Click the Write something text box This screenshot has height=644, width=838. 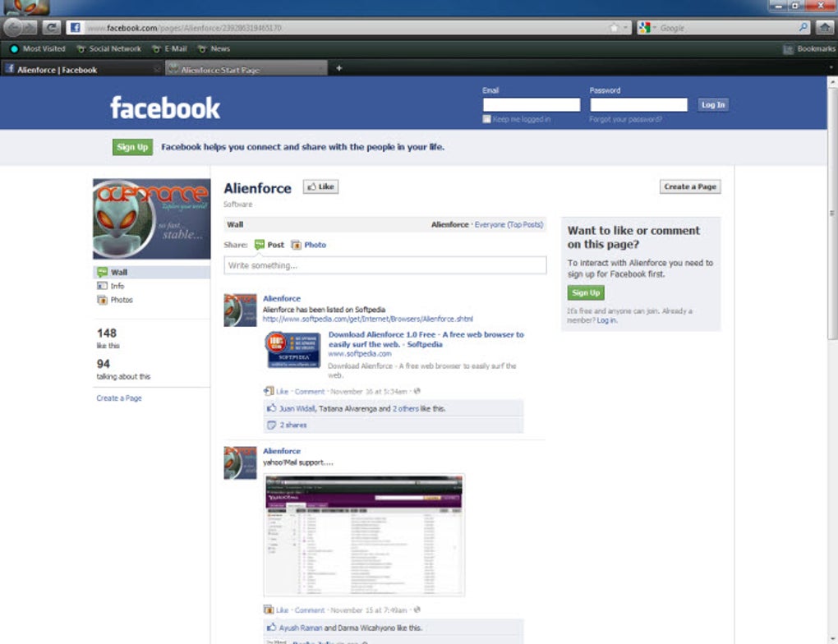pos(385,265)
